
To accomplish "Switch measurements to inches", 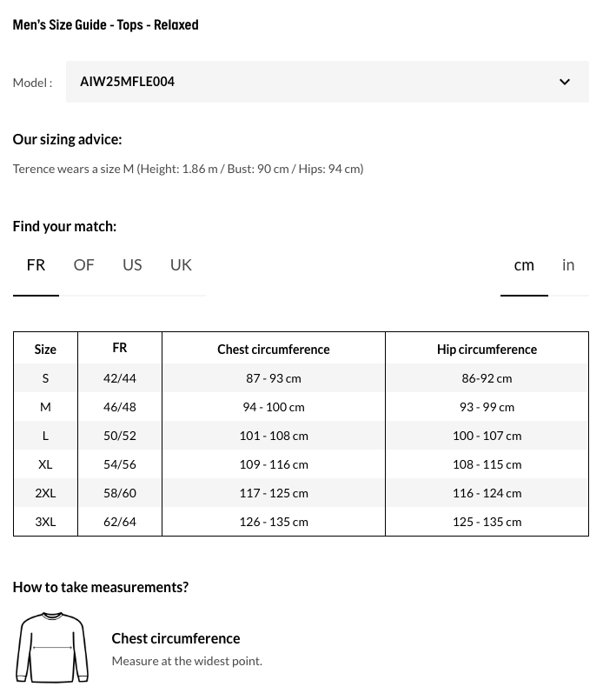I will 568,265.
